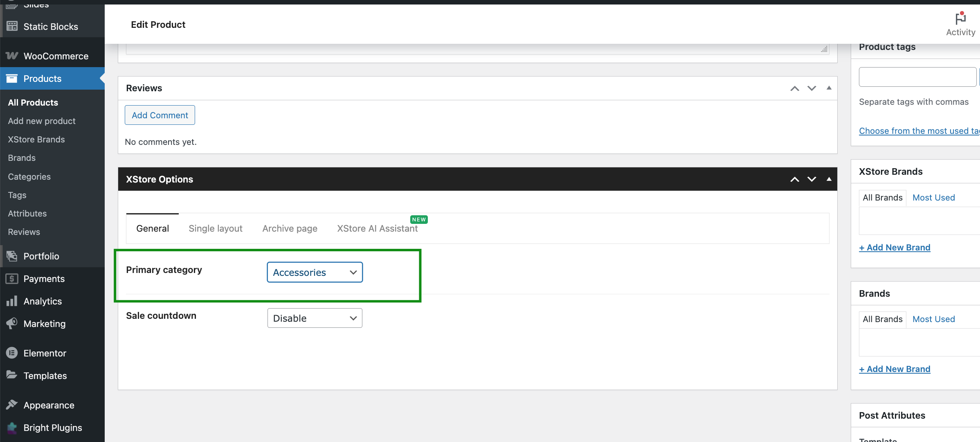
Task: Click the Products archive icon
Action: (x=12, y=78)
